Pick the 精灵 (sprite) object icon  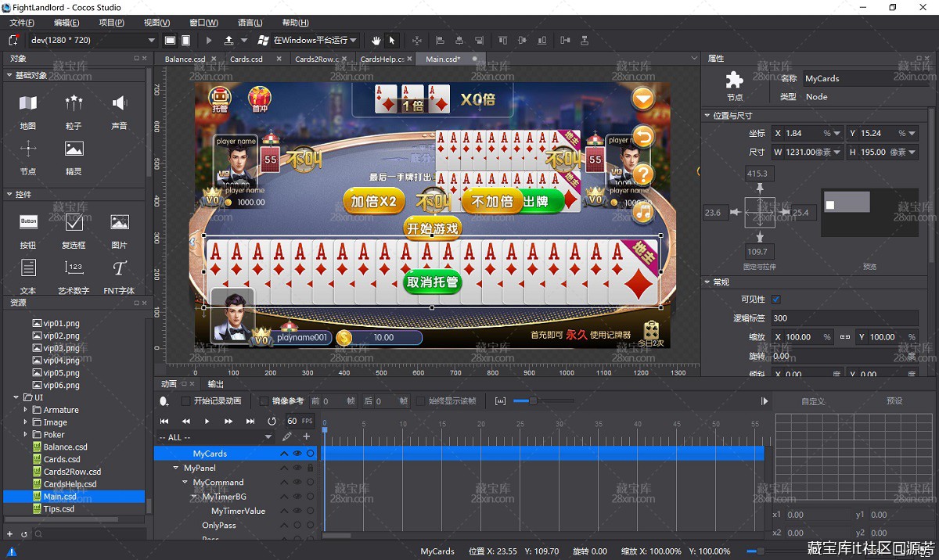pos(74,149)
